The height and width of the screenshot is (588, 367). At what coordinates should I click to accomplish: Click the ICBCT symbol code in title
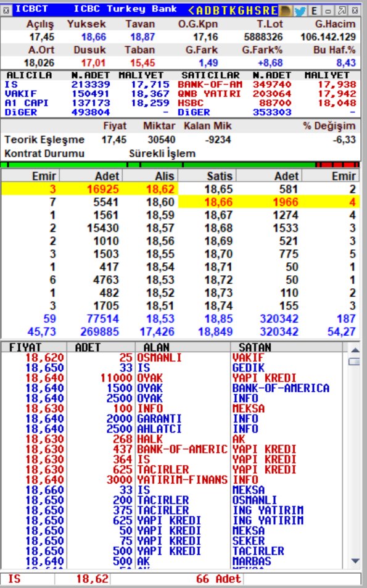point(31,9)
